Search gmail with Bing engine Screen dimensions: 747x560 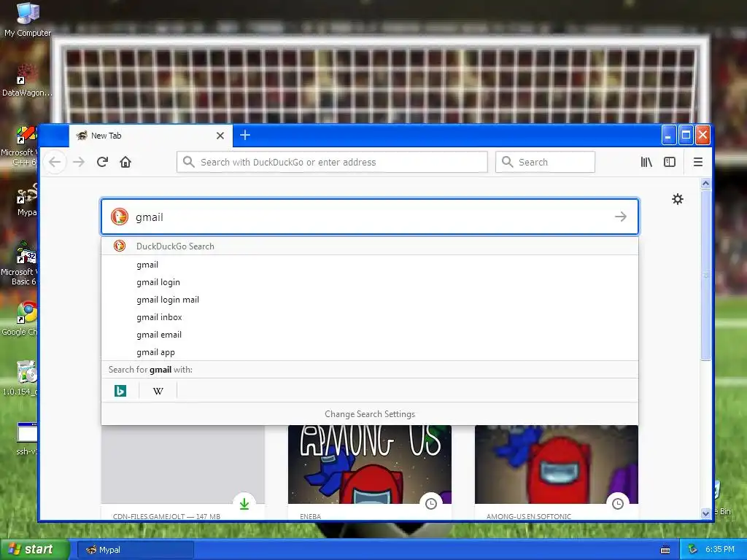120,391
